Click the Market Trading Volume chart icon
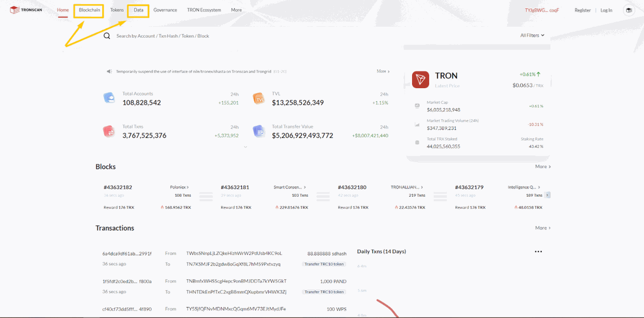This screenshot has width=644, height=318. pos(417,124)
